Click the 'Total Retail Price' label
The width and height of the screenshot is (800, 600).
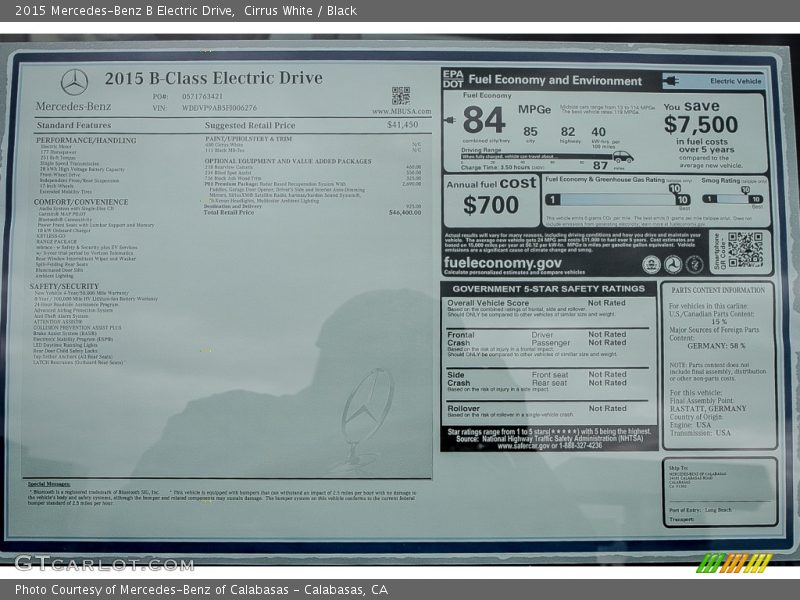click(x=229, y=212)
